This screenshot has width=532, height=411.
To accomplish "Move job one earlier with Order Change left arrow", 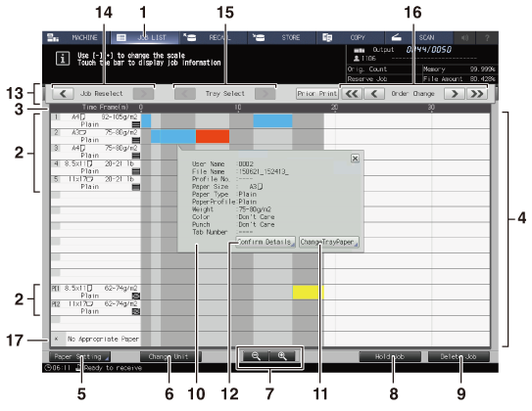I will [x=374, y=94].
